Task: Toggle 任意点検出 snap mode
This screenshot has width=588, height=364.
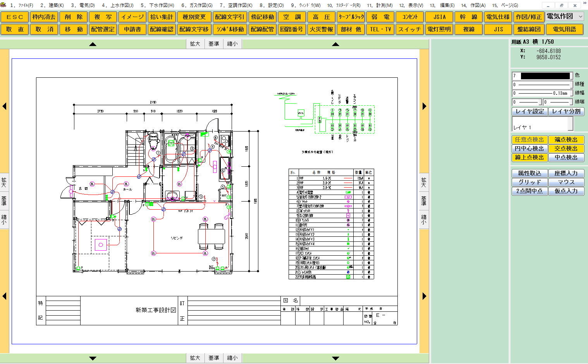Action: pos(529,140)
